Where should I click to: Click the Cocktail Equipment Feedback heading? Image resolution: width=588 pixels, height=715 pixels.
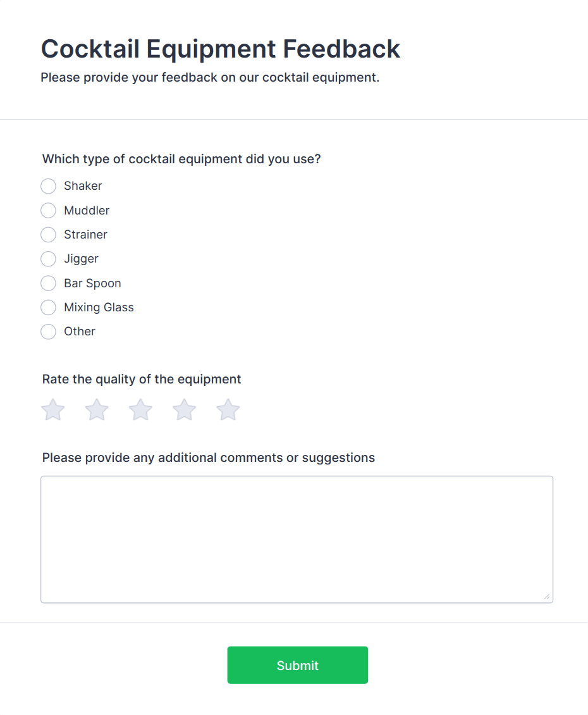coord(220,49)
